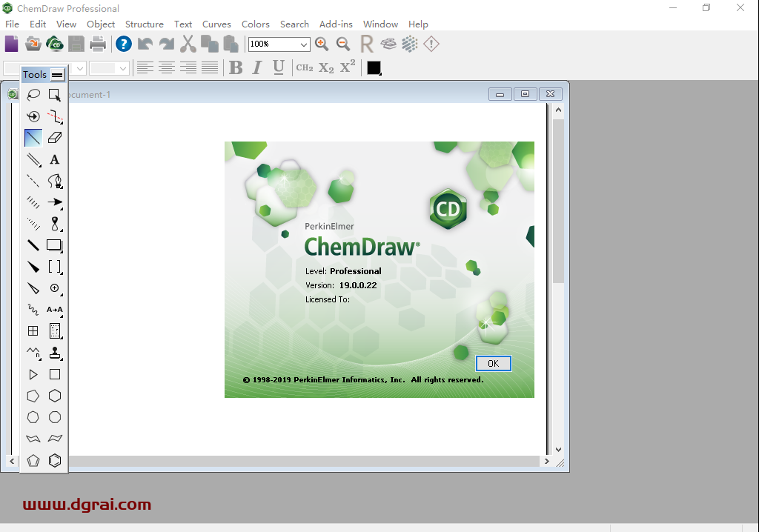Toggle Bold text formatting
Viewport: 759px width, 532px height.
tap(236, 67)
